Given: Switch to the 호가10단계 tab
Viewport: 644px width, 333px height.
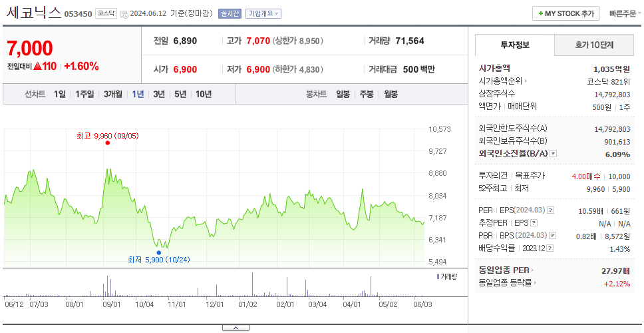Looking at the screenshot, I should [594, 45].
